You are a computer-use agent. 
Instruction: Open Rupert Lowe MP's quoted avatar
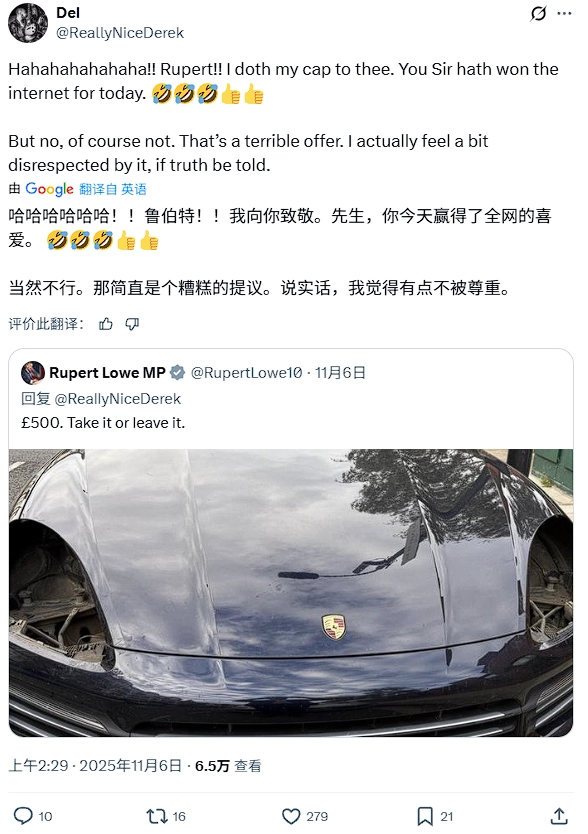[x=32, y=373]
